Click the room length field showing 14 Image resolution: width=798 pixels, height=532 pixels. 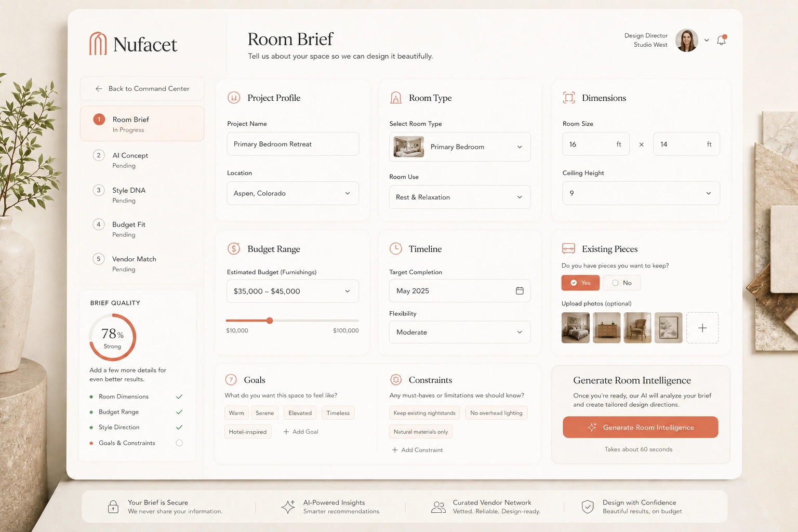click(x=686, y=144)
